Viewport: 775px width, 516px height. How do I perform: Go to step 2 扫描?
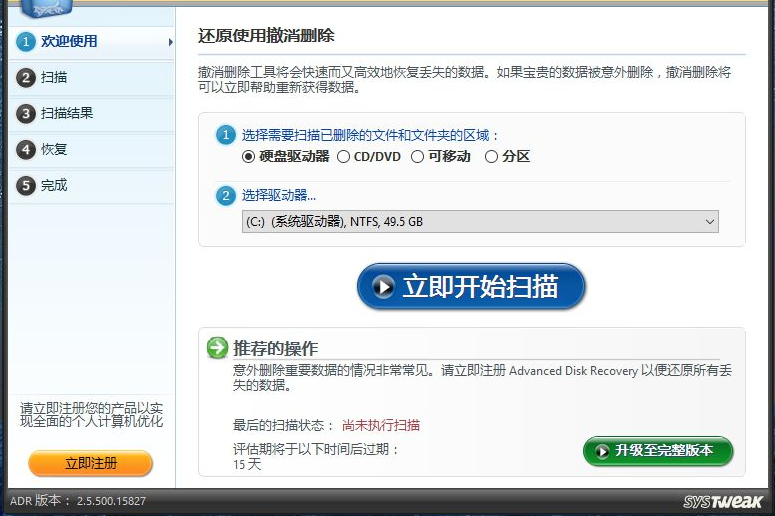tap(91, 78)
